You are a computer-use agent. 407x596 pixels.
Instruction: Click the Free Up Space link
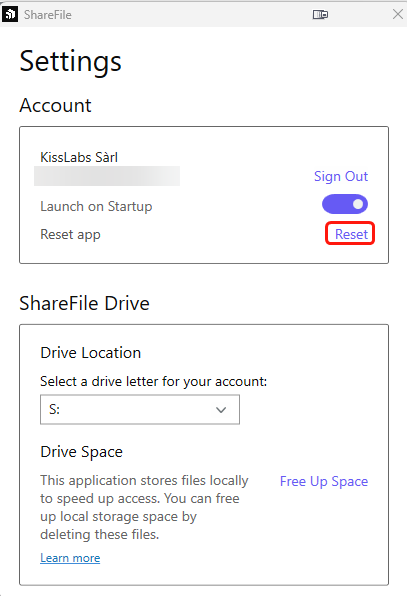pos(324,482)
